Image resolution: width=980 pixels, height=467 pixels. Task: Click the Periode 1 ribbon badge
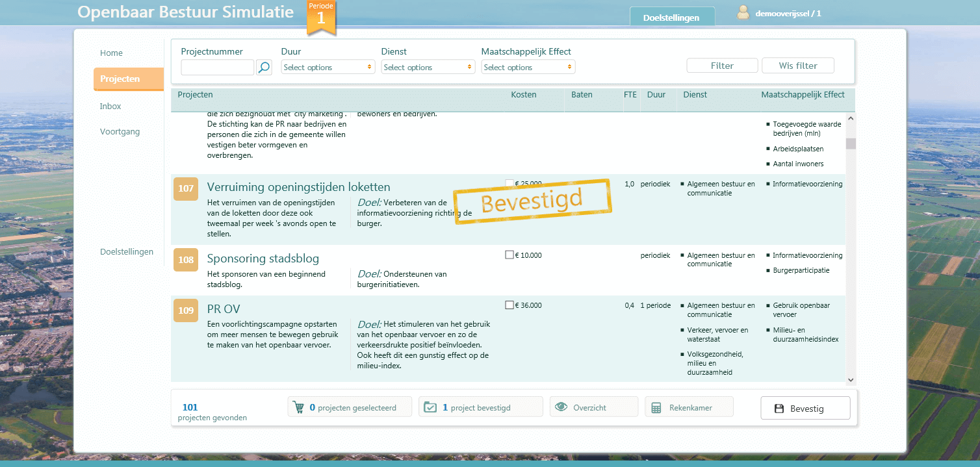tap(321, 17)
